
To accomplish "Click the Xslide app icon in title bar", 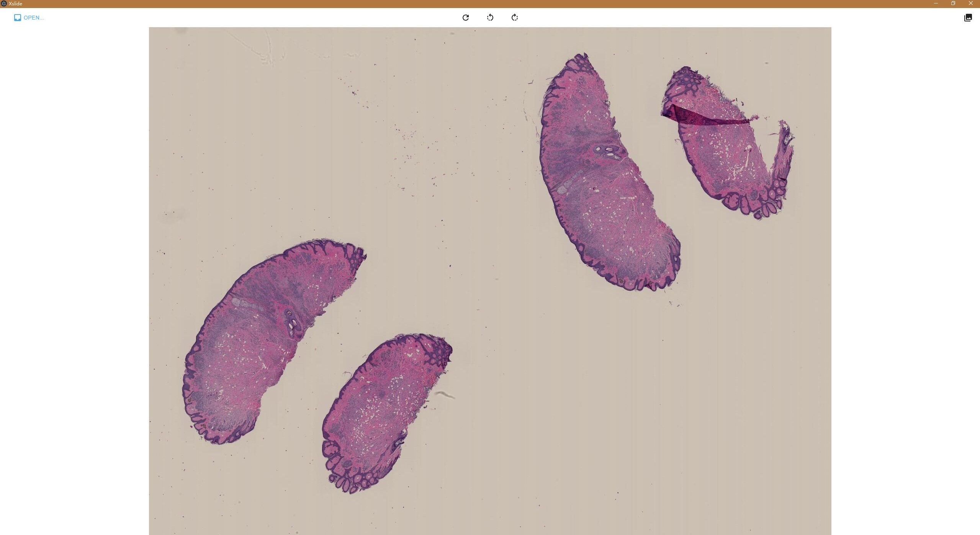I will [x=4, y=3].
